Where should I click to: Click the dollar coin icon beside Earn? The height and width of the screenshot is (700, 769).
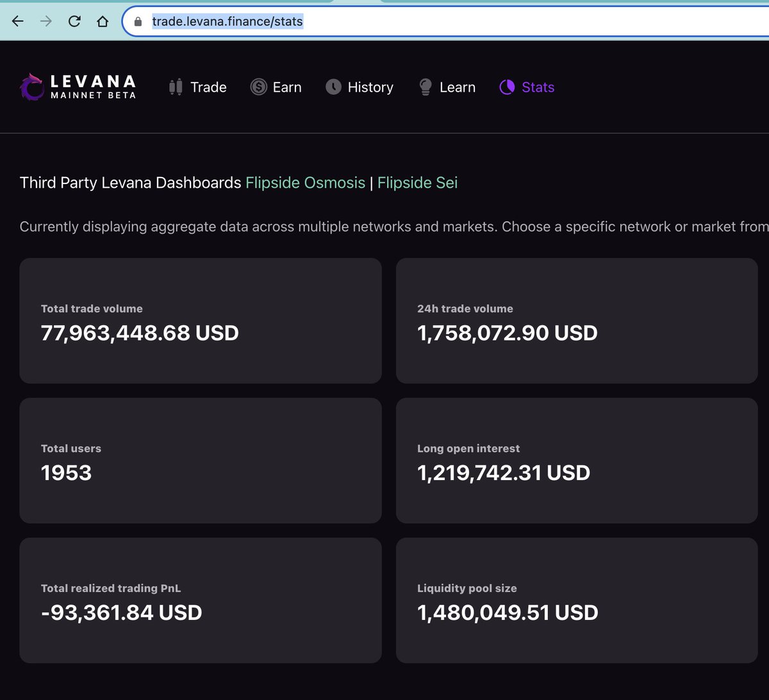pos(259,87)
